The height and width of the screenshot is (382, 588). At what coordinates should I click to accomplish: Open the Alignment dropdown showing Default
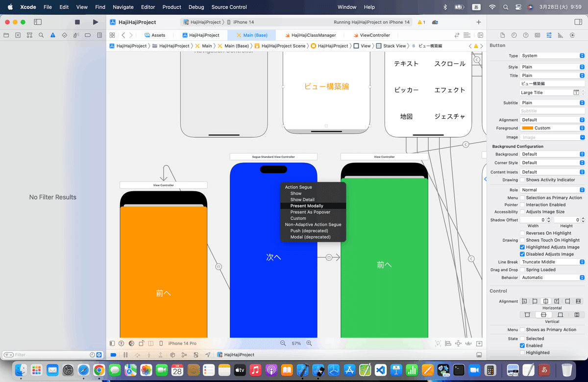[552, 120]
